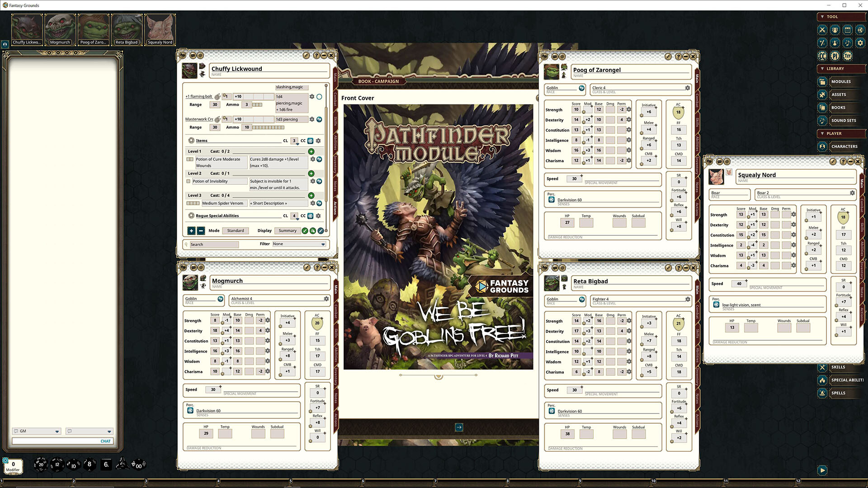Check the Potion of Invisibility checkbox
868x488 pixels.
pyautogui.click(x=189, y=181)
